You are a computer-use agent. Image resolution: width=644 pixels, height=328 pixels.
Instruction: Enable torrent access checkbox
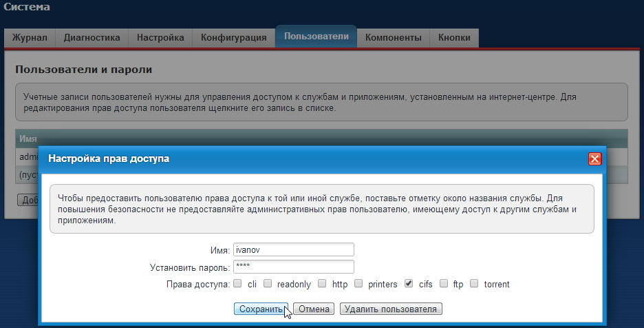click(x=474, y=283)
